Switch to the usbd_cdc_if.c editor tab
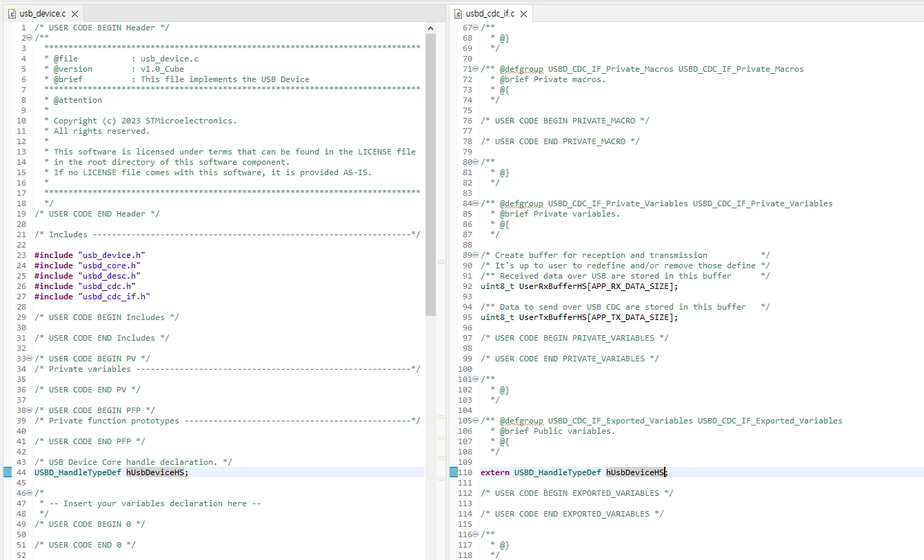Image resolution: width=924 pixels, height=560 pixels. click(490, 14)
